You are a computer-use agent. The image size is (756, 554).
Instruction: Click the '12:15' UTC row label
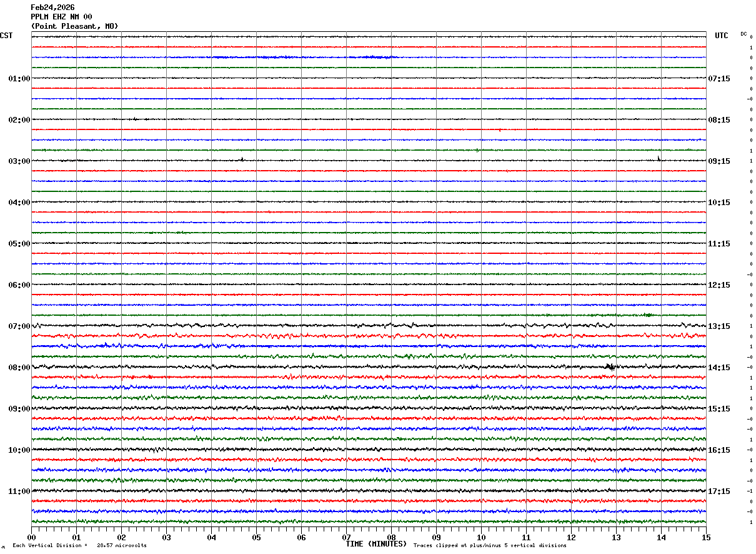click(x=719, y=285)
